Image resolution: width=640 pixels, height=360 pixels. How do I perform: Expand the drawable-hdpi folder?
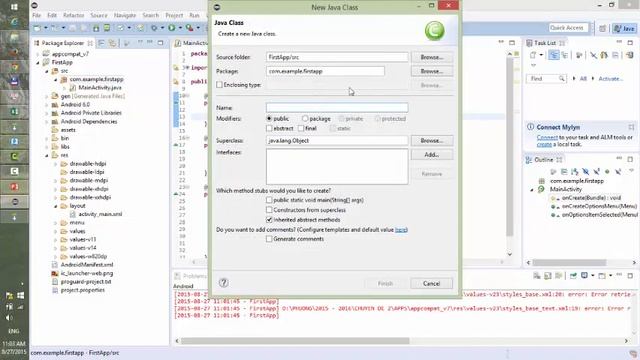coord(56,164)
